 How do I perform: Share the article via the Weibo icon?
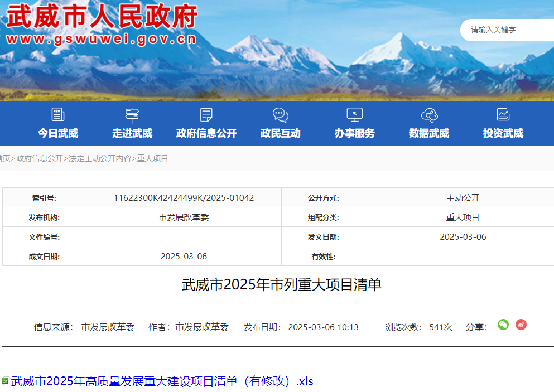pos(521,325)
